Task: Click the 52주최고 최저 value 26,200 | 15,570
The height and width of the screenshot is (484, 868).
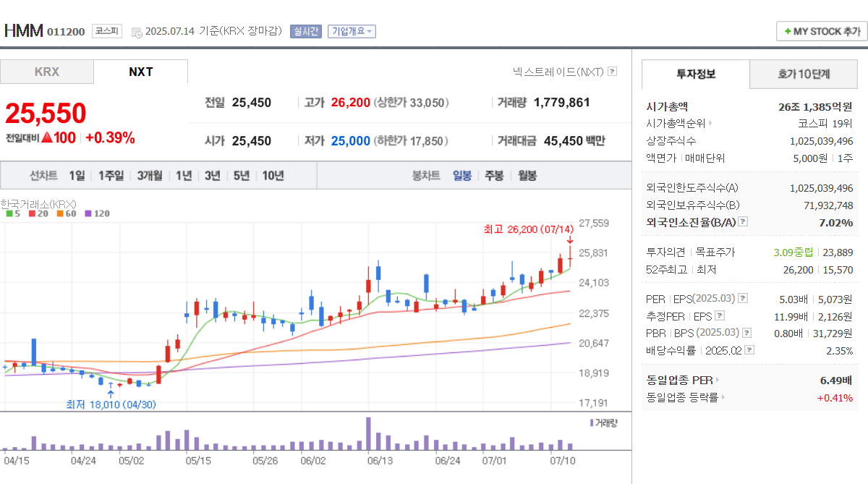Action: (817, 269)
